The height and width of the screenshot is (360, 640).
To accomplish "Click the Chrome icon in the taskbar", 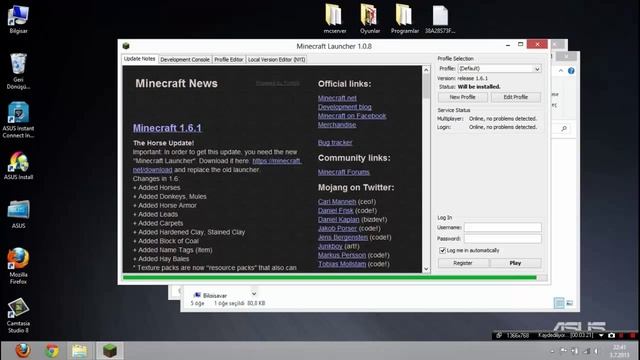I will (x=52, y=351).
